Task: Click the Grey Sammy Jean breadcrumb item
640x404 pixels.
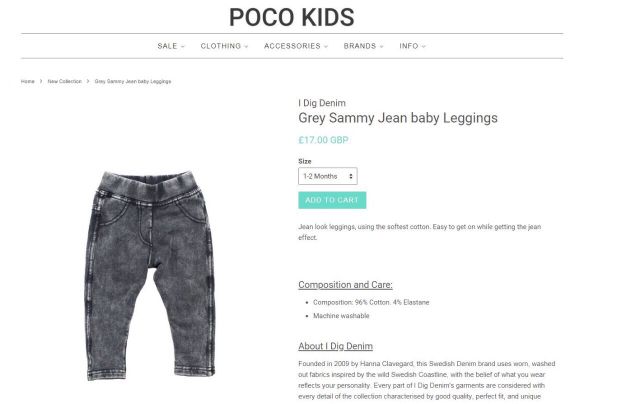Action: (133, 81)
